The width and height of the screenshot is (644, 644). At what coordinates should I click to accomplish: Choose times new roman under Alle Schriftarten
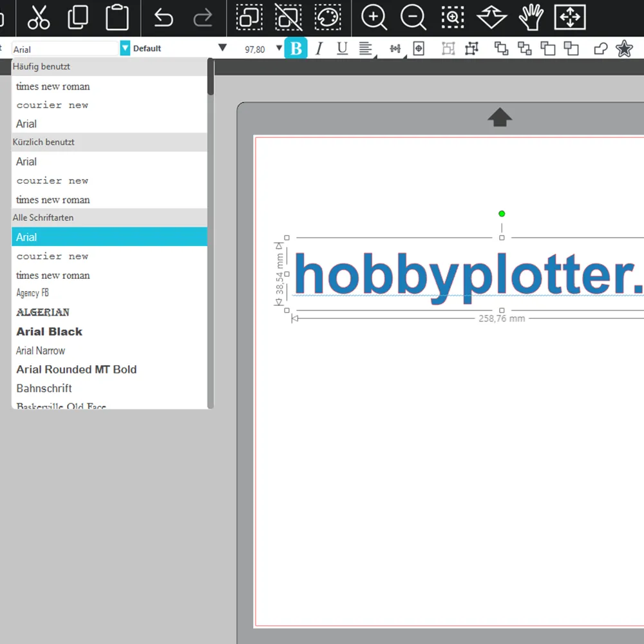(x=109, y=275)
